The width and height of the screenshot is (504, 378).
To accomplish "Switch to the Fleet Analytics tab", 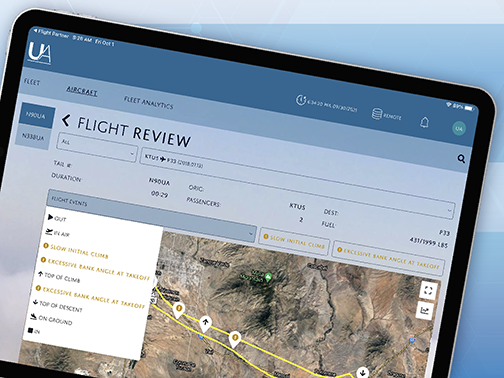I will 149,103.
